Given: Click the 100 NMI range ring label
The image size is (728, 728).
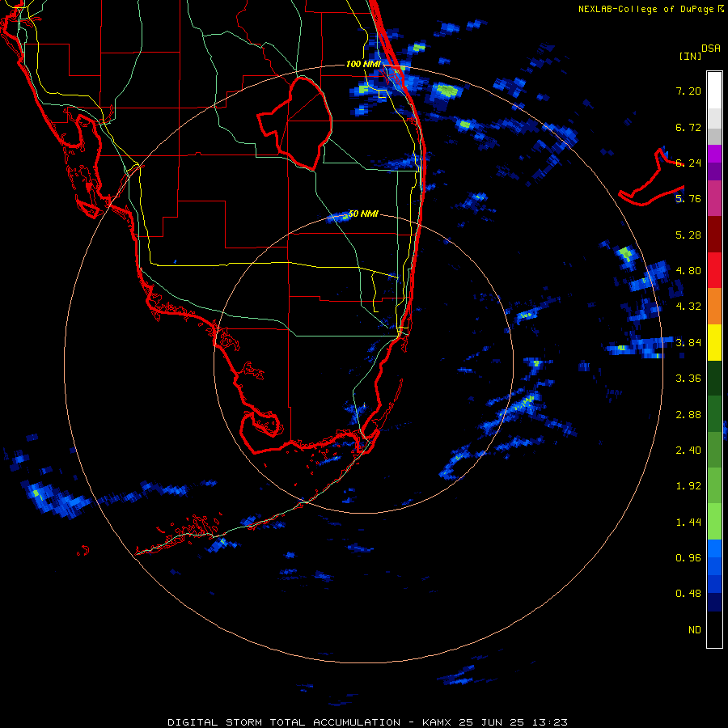Looking at the screenshot, I should [363, 64].
